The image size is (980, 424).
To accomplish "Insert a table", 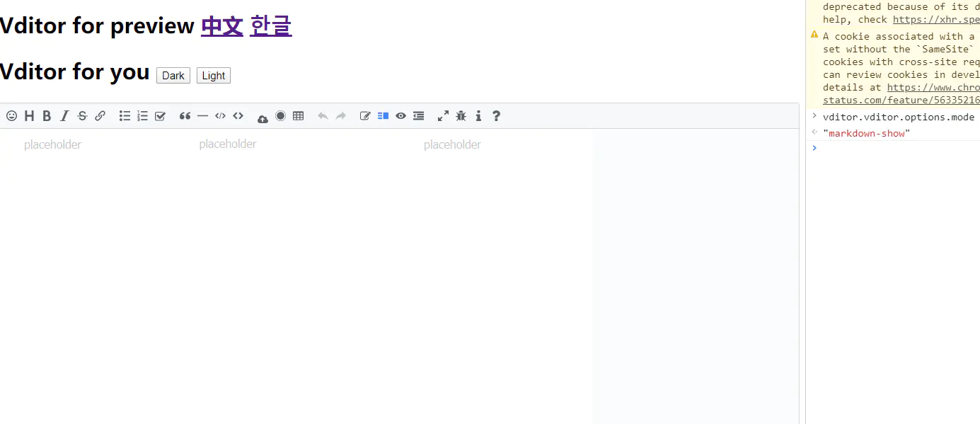I will pos(298,116).
